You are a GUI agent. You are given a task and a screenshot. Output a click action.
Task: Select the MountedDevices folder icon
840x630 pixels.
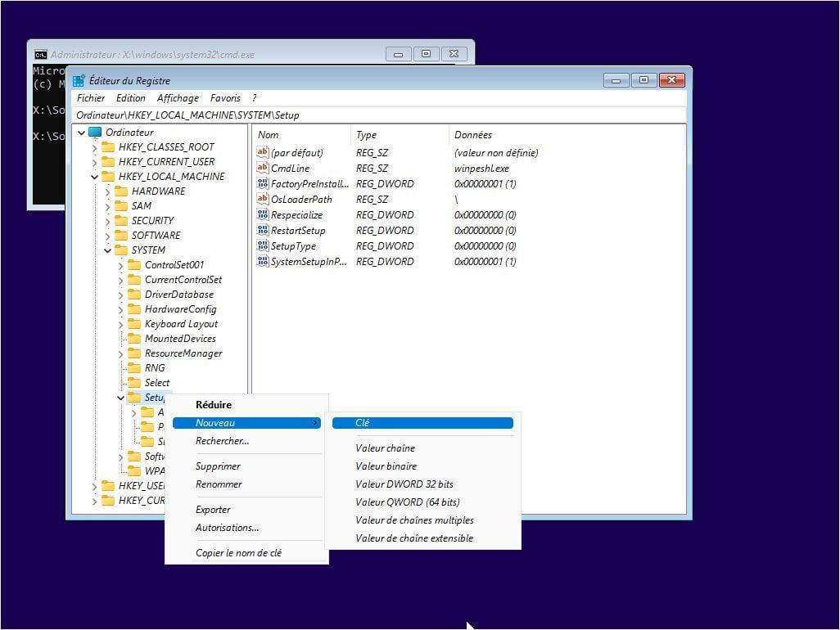pos(134,338)
